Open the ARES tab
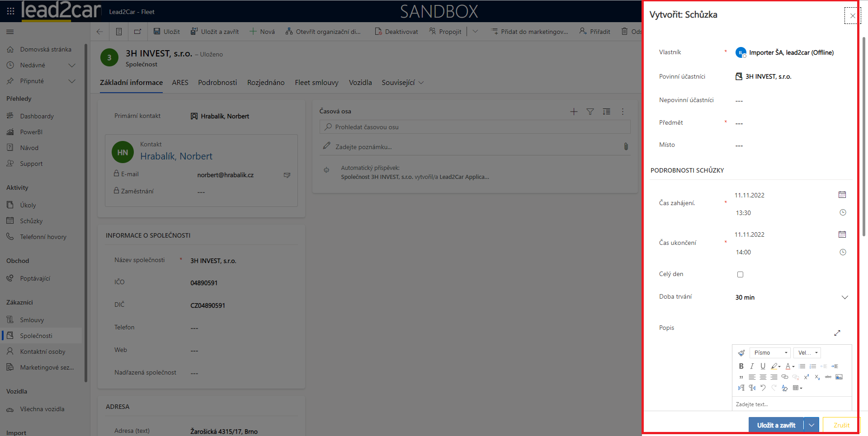Image resolution: width=868 pixels, height=436 pixels. [x=180, y=83]
